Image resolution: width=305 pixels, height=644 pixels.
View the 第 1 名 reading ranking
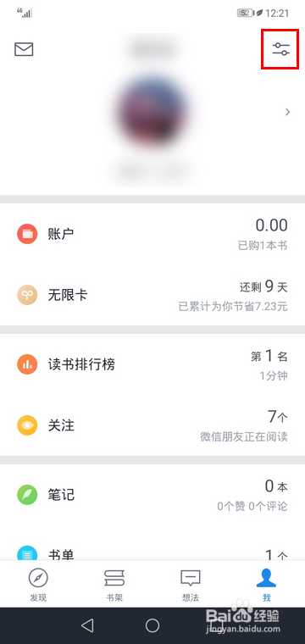coord(269,357)
